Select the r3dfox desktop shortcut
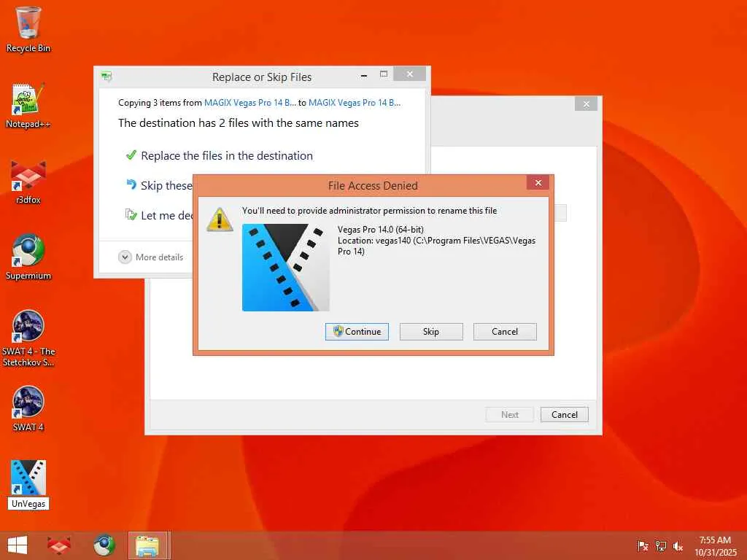The height and width of the screenshot is (560, 747). 28,182
